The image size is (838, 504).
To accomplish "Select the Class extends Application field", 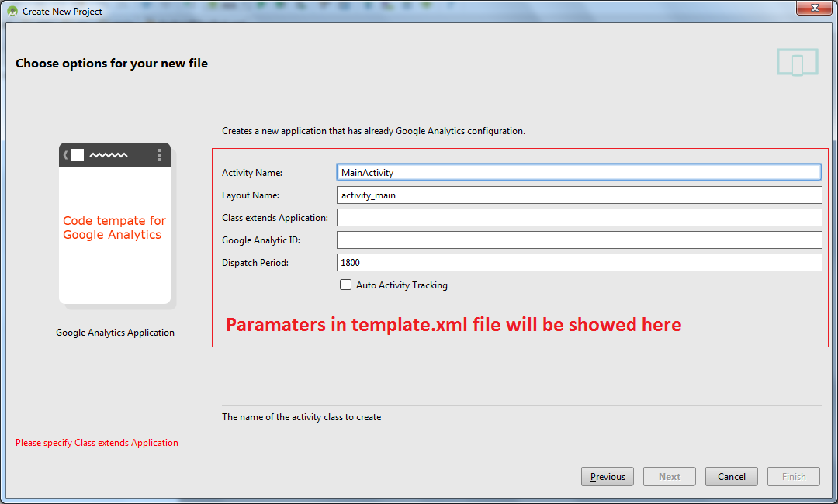I will (579, 217).
